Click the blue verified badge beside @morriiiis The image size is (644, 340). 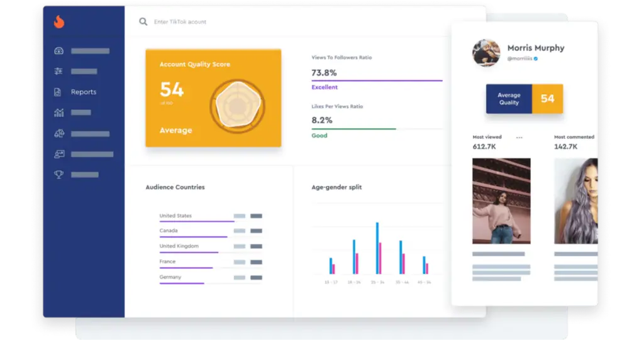coord(536,58)
